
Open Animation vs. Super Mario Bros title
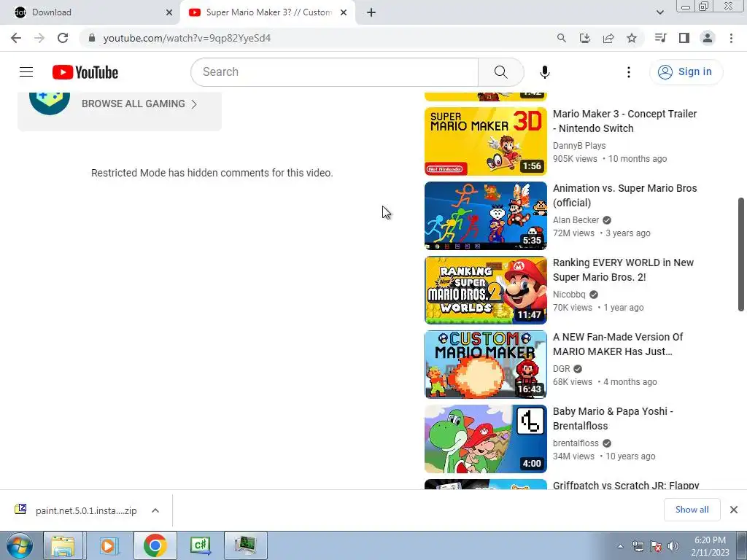pyautogui.click(x=624, y=195)
